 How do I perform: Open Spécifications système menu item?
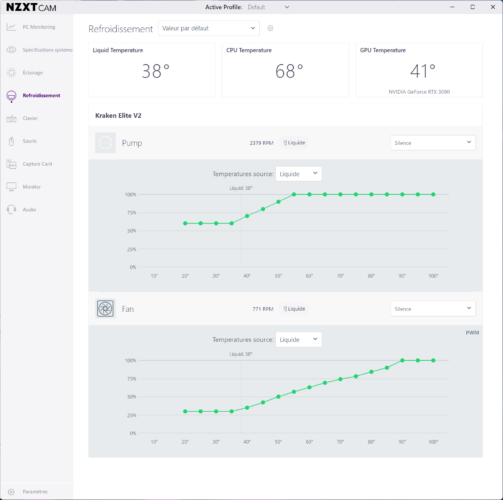tap(47, 50)
